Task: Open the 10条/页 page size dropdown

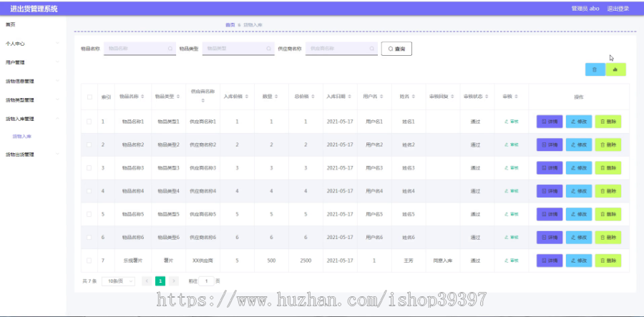Action: (118, 281)
